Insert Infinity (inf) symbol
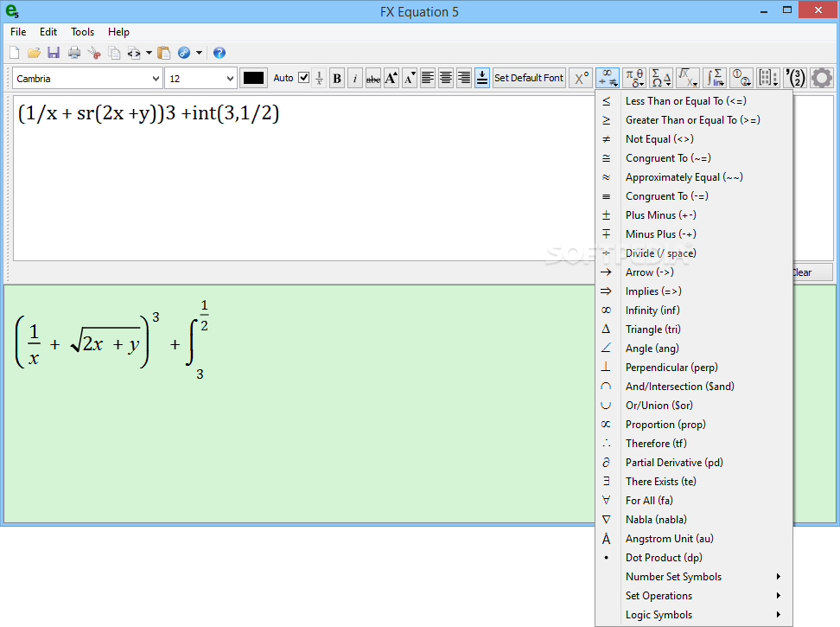Image resolution: width=840 pixels, height=627 pixels. point(694,310)
